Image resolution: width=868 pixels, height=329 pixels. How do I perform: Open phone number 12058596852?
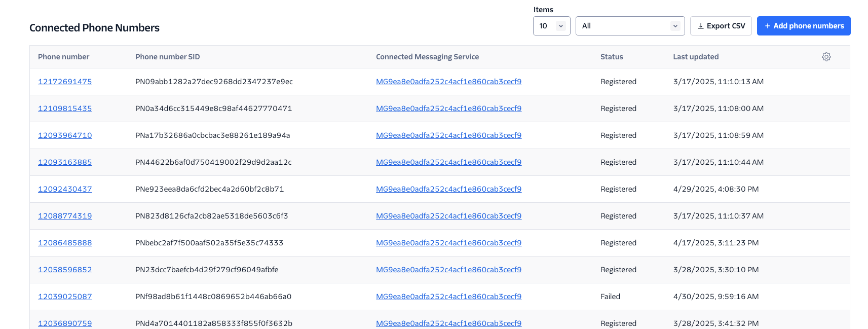coord(65,270)
